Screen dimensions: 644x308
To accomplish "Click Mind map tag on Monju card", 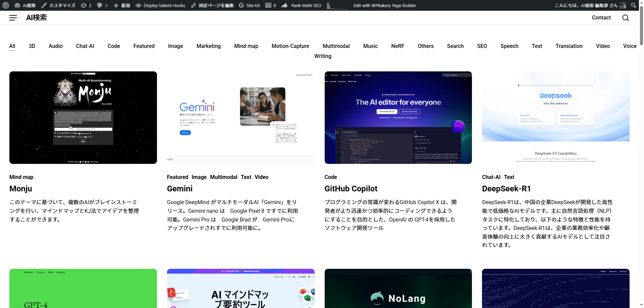I will click(21, 177).
